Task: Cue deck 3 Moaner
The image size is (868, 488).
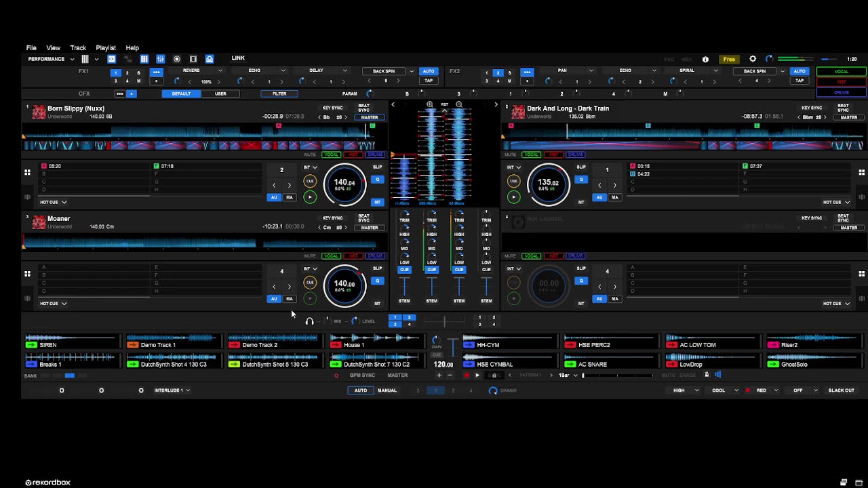Action: [310, 283]
